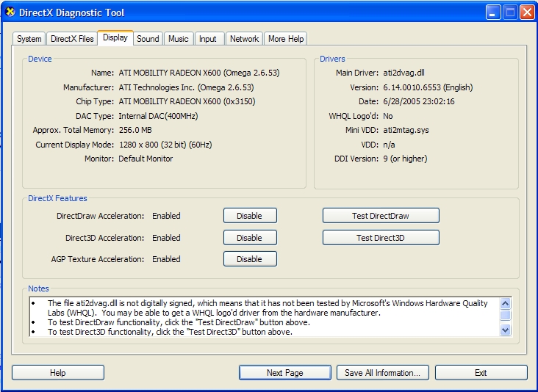Click the DirectX icon in the title bar
Viewport: 538px width, 392px height.
10,12
